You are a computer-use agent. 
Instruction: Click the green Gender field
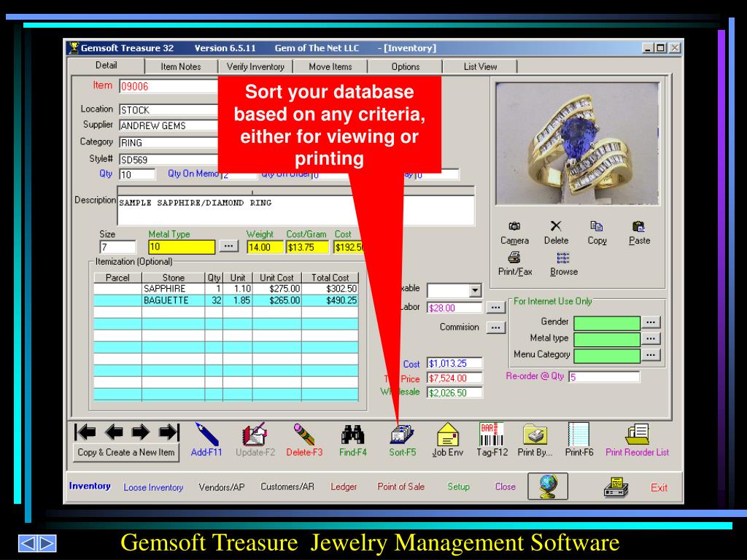pos(607,323)
